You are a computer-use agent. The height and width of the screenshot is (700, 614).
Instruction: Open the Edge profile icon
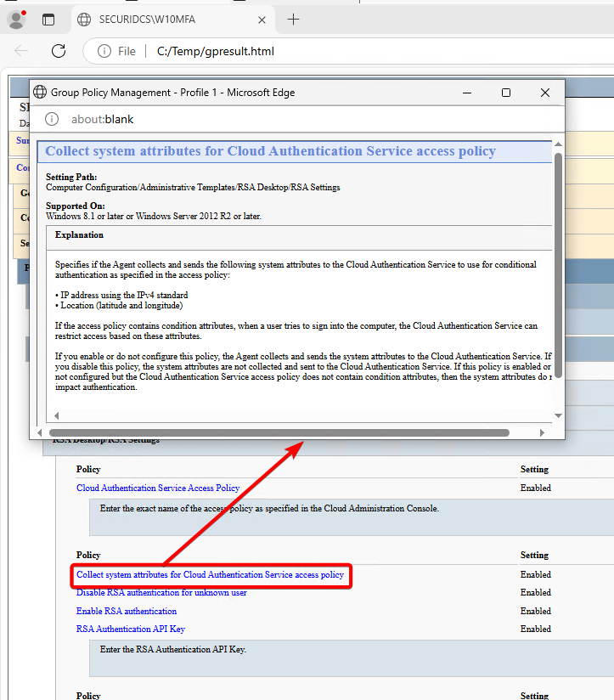pyautogui.click(x=16, y=20)
